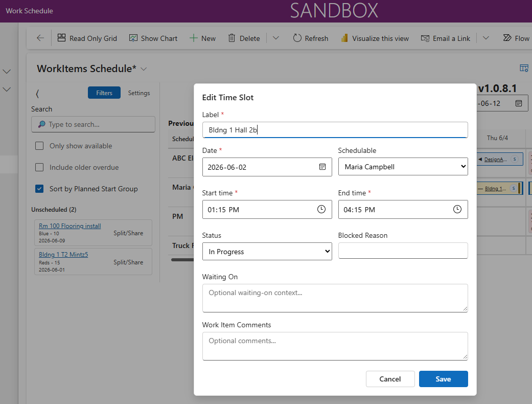Open the Schedulable dropdown Maria Campbell
Image resolution: width=532 pixels, height=404 pixels.
tap(403, 166)
